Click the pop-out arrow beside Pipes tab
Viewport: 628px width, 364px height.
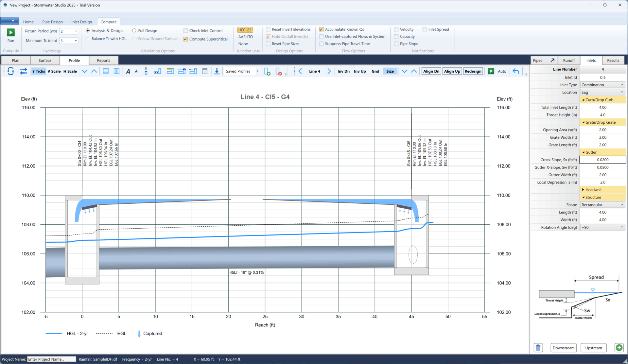[x=552, y=61]
